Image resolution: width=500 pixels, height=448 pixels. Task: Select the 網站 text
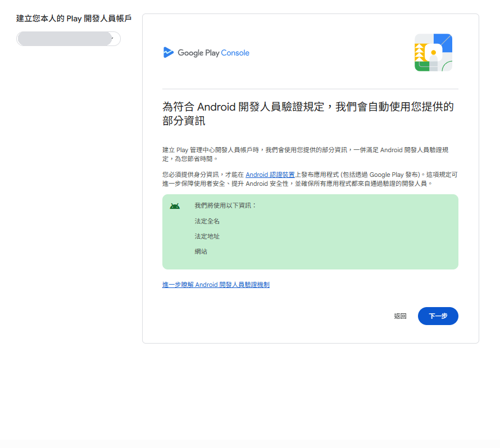coord(201,252)
